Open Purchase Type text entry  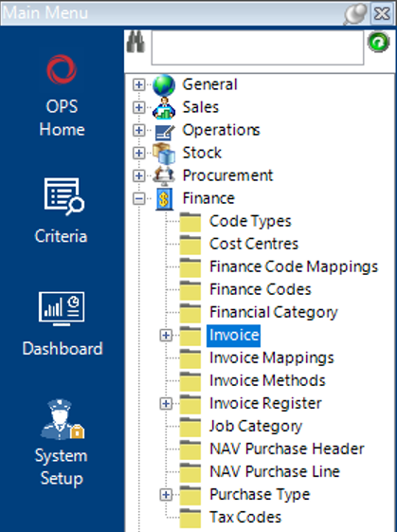tap(260, 494)
